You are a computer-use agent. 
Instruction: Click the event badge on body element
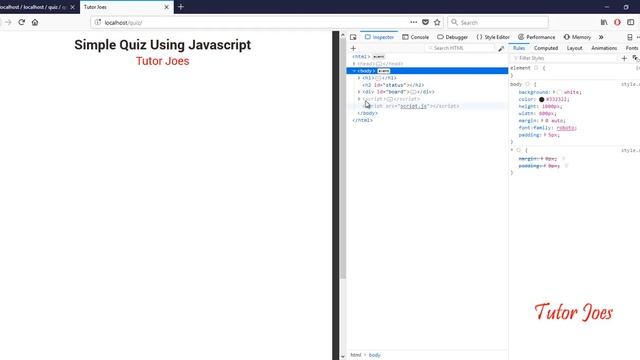384,71
